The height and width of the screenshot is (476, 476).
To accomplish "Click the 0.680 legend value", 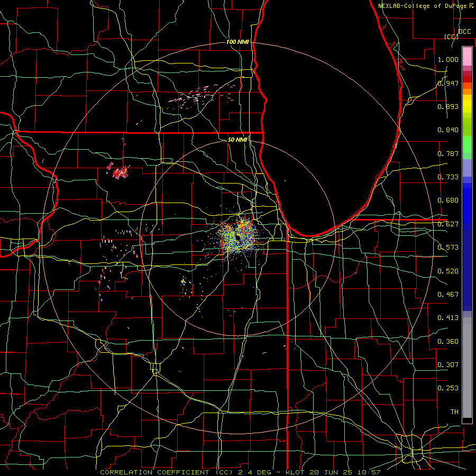I will pos(448,200).
